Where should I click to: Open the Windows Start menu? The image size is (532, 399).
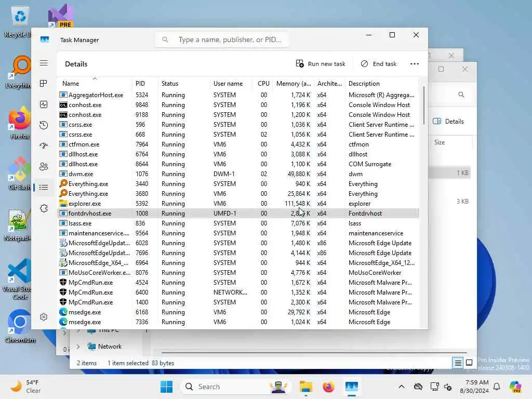tap(166, 387)
